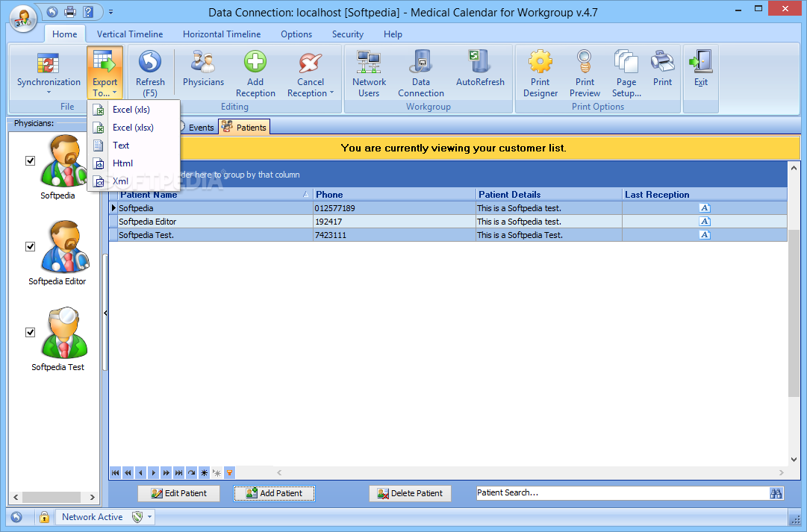This screenshot has width=807, height=532.
Task: Switch to the Events tab
Action: (x=199, y=127)
